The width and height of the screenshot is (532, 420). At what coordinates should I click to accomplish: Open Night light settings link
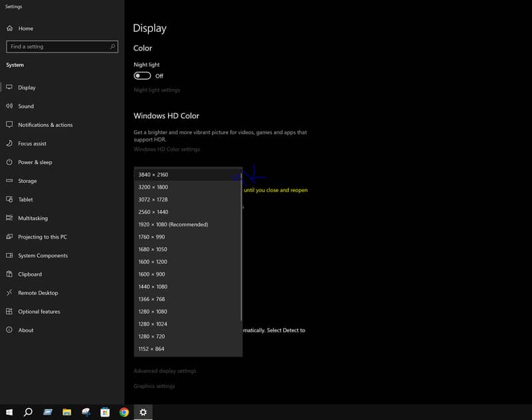pos(157,90)
